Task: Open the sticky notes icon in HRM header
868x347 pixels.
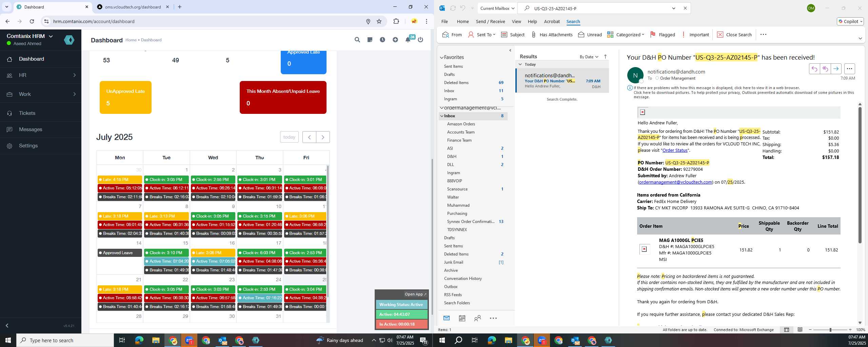Action: point(370,40)
